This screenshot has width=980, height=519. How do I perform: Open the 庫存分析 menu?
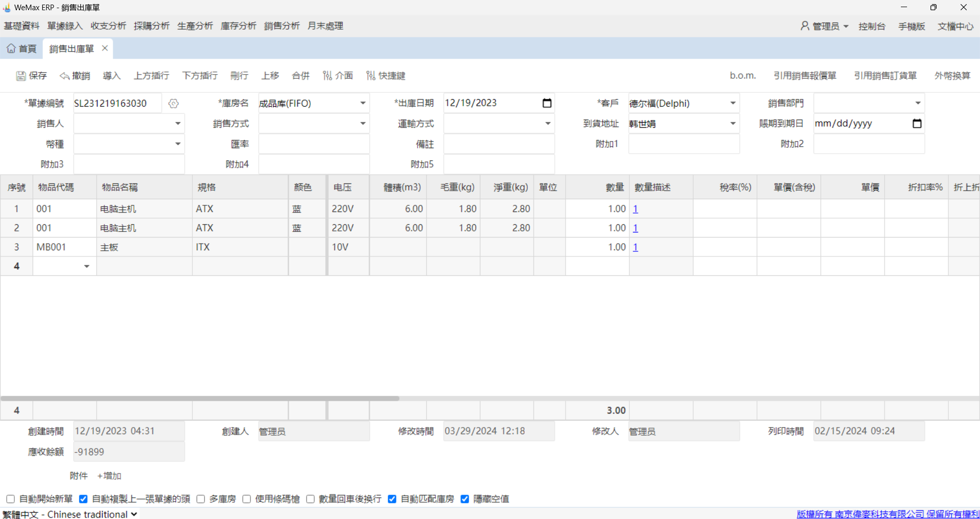coord(238,26)
